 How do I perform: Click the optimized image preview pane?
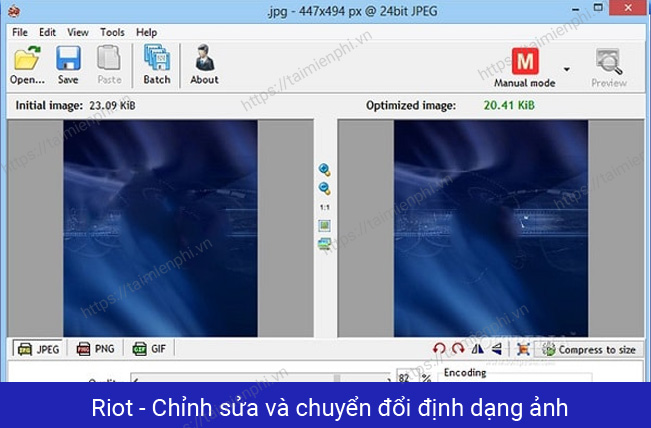491,228
